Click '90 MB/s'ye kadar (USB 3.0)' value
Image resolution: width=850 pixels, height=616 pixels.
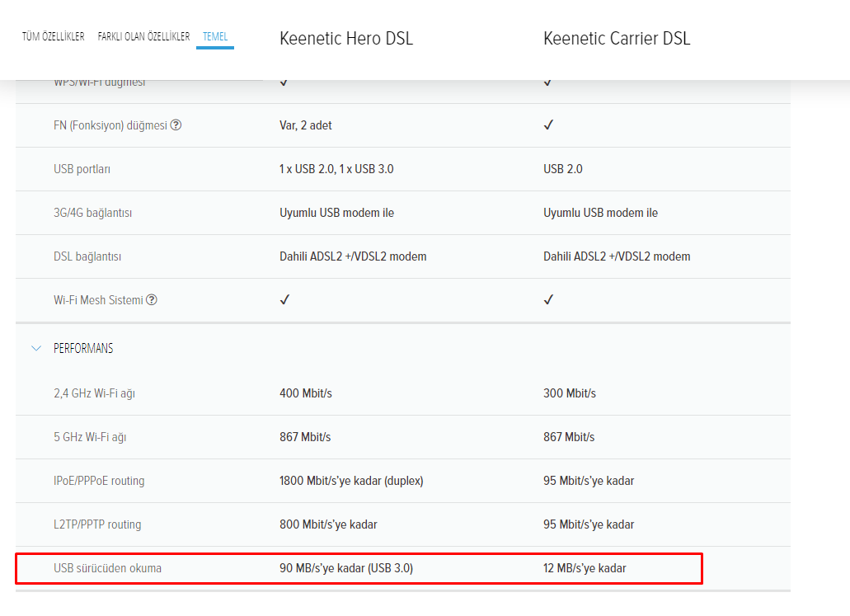(x=346, y=568)
